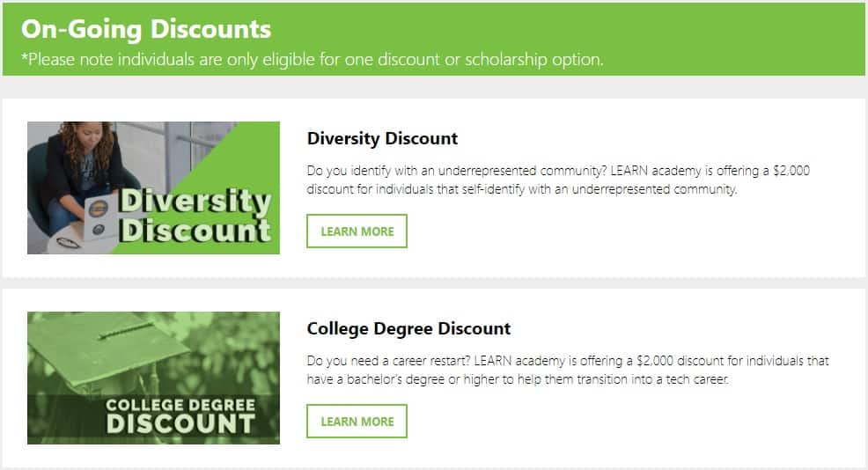
Task: Click the sticker on the laptop lid
Action: click(x=98, y=209)
